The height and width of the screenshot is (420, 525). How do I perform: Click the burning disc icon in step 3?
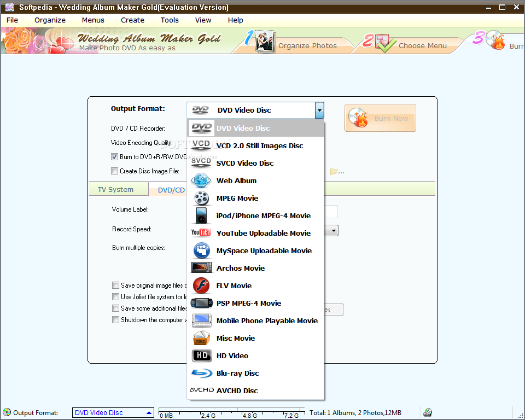pyautogui.click(x=495, y=40)
